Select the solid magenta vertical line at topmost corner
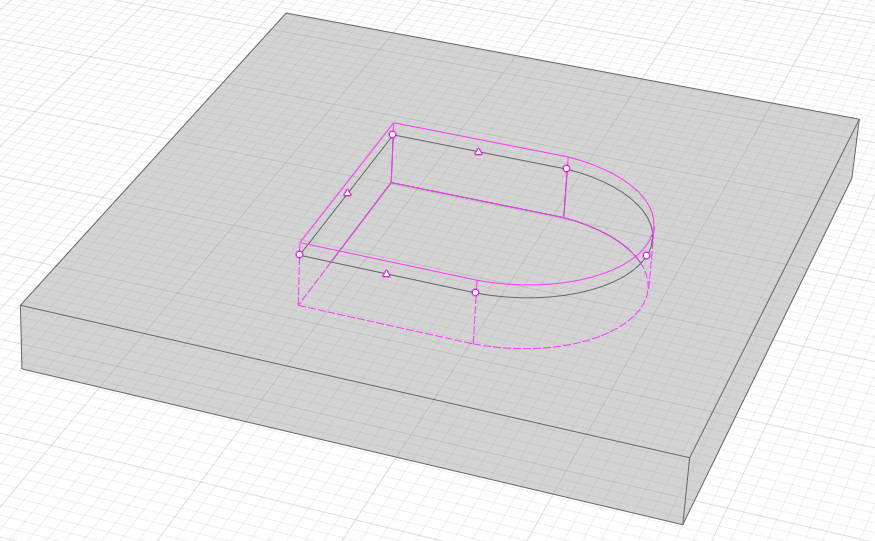 point(392,162)
